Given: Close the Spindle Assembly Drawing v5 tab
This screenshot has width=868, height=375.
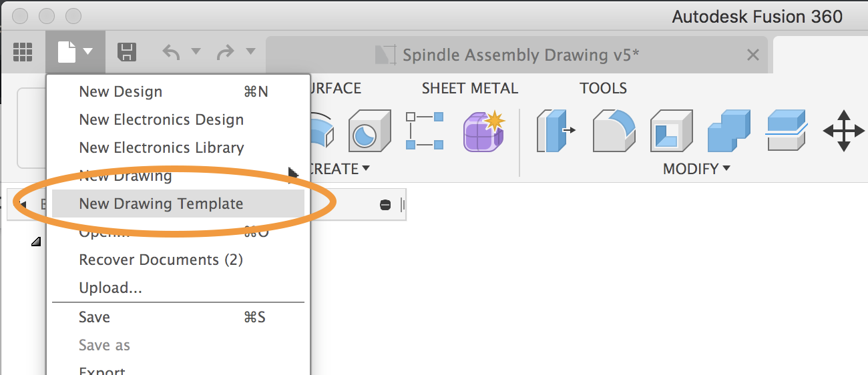Looking at the screenshot, I should [x=752, y=55].
